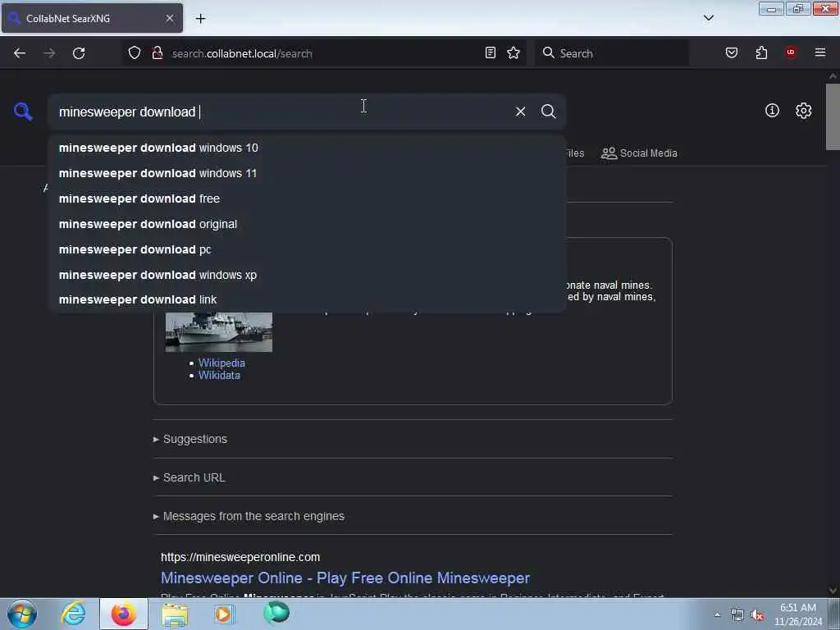Open the Windows Start menu

pyautogui.click(x=22, y=614)
